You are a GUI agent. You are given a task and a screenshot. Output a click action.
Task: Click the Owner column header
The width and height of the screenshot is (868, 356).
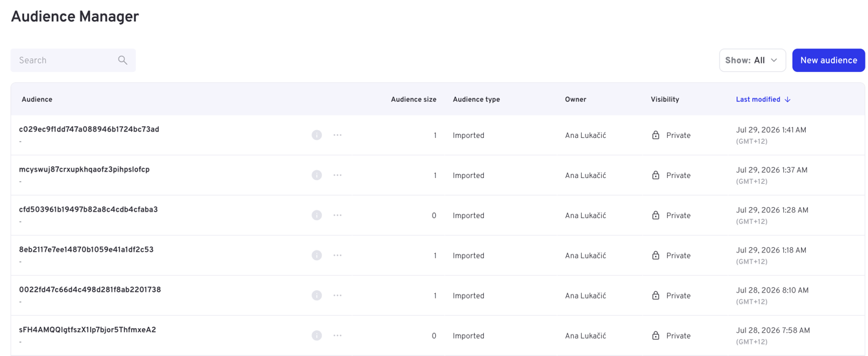[575, 100]
